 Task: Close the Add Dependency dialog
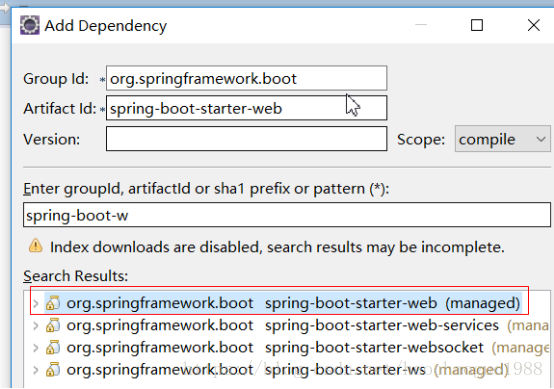point(534,25)
